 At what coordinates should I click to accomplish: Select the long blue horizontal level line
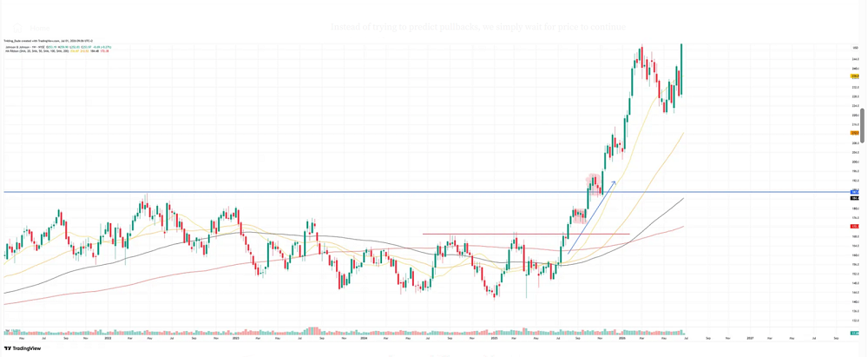(x=425, y=192)
